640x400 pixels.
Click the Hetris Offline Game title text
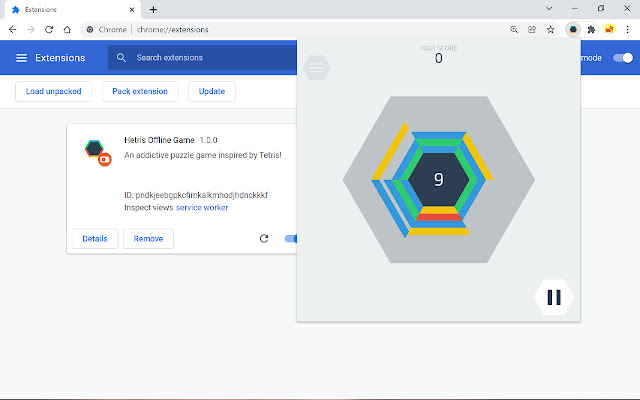pos(159,140)
